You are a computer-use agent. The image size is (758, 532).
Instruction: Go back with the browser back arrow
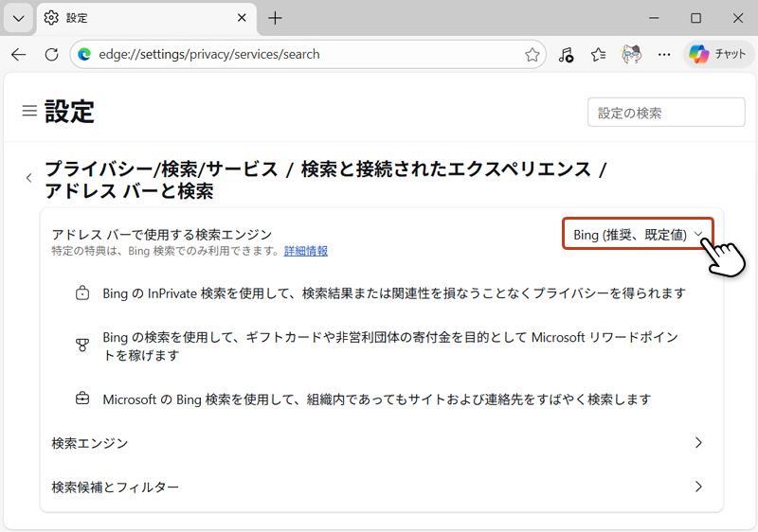[18, 55]
